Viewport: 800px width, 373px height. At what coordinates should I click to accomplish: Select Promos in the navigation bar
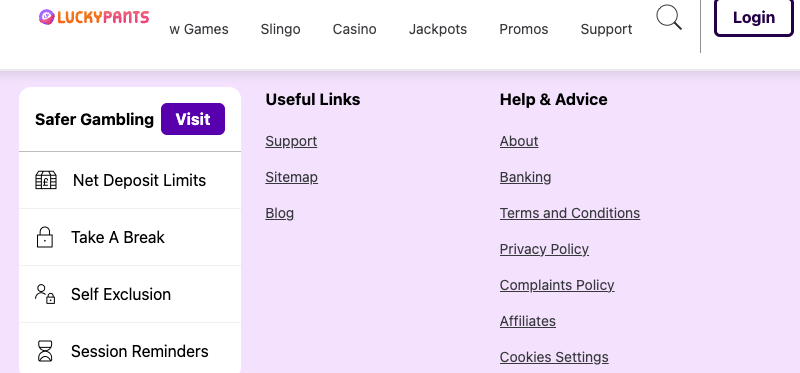point(523,29)
